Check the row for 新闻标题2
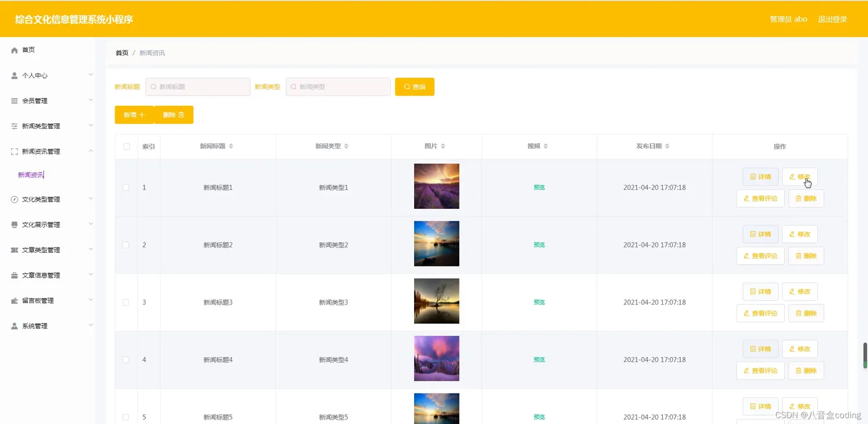This screenshot has width=868, height=424. [x=126, y=245]
